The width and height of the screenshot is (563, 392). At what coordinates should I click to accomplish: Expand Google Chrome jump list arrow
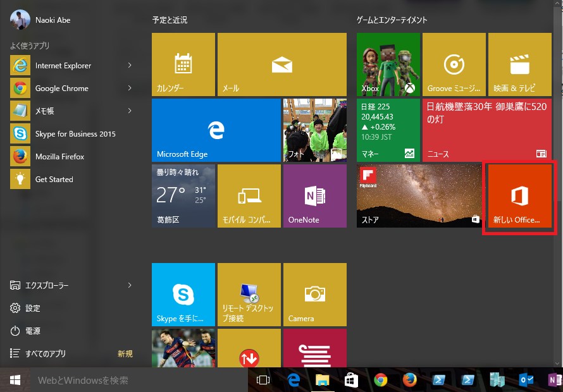click(130, 89)
